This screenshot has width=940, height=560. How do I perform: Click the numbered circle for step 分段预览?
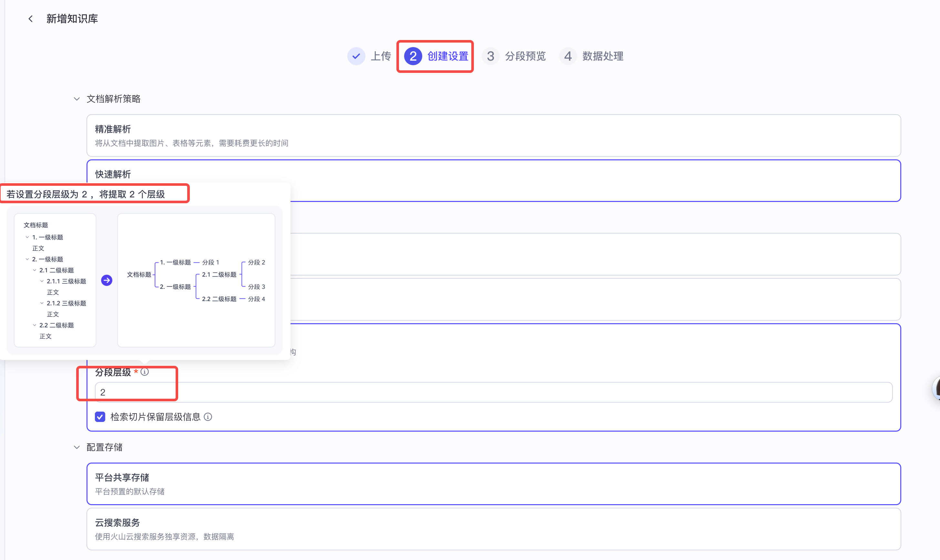tap(491, 56)
